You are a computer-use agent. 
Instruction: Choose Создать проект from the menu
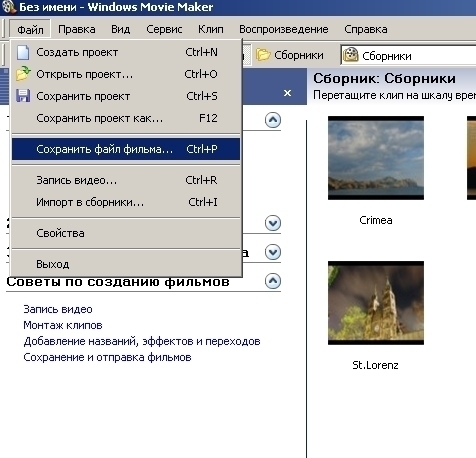[x=126, y=52]
